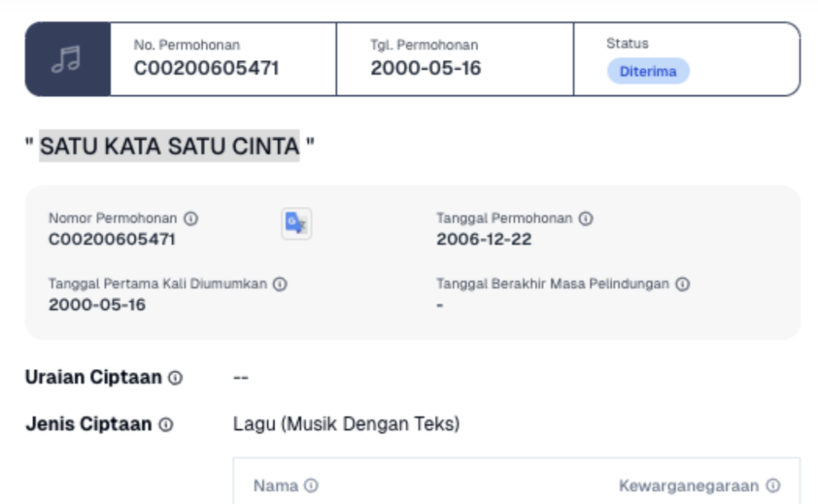Show info for Tanggal Berakhir Masa Pelindungan
Image resolution: width=818 pixels, height=504 pixels.
tap(682, 284)
